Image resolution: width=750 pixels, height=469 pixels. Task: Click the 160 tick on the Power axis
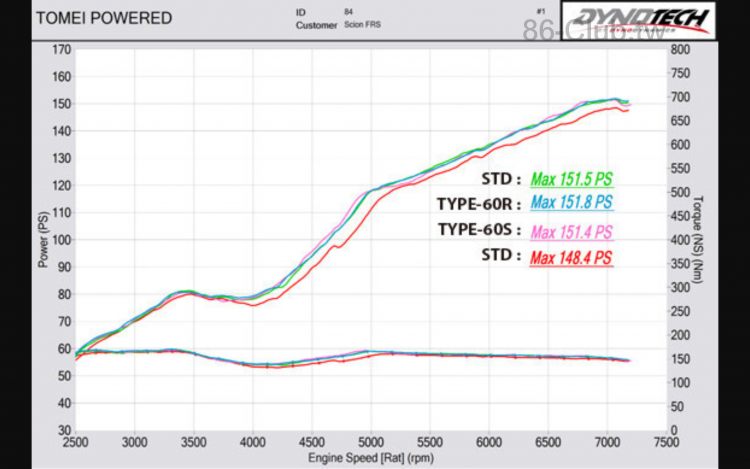tap(61, 76)
